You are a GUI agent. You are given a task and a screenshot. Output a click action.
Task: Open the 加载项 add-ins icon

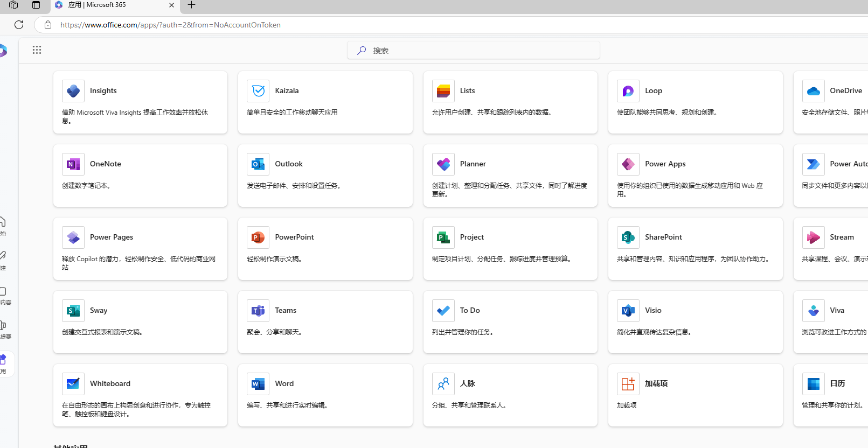pyautogui.click(x=628, y=384)
